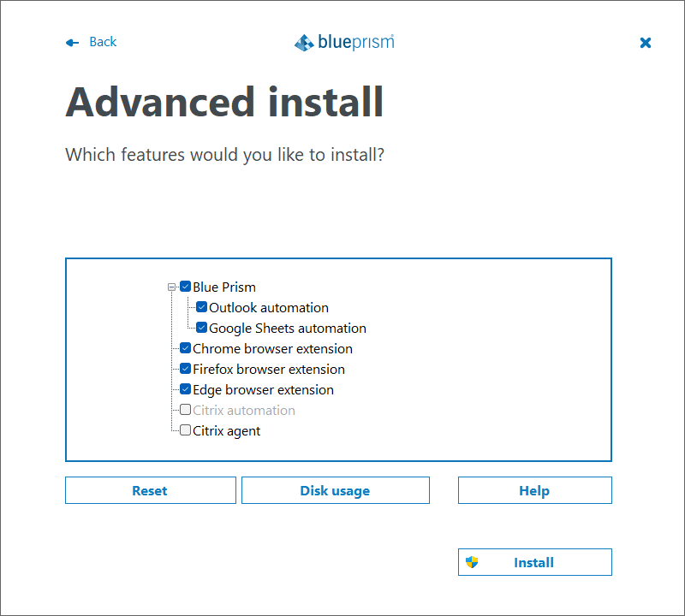685x616 pixels.
Task: Open Disk usage information
Action: [x=336, y=490]
